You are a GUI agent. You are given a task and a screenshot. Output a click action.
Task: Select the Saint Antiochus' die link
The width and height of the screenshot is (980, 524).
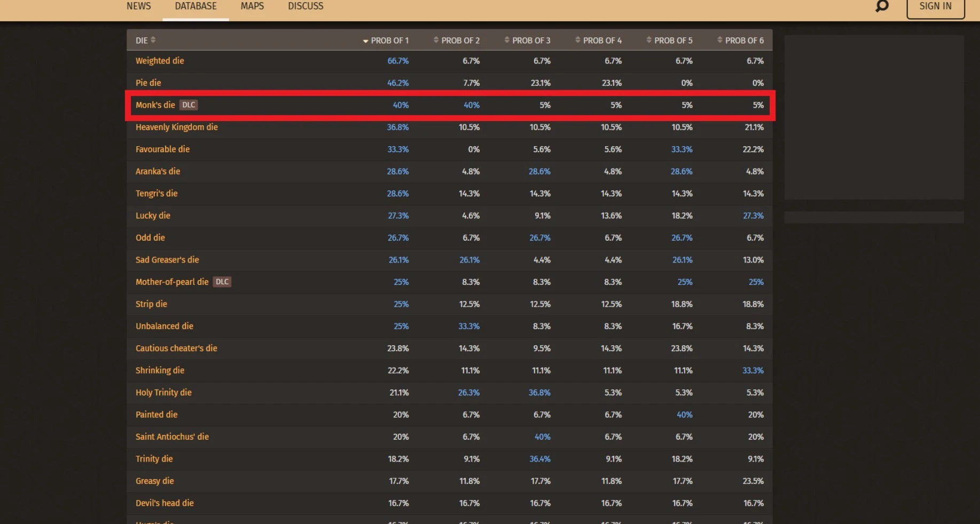pos(172,436)
